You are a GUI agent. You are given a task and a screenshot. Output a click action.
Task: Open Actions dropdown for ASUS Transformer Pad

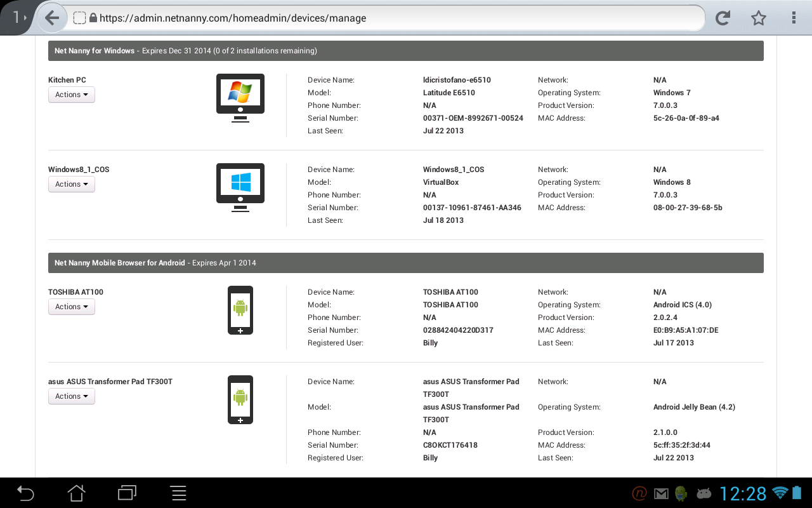tap(72, 396)
